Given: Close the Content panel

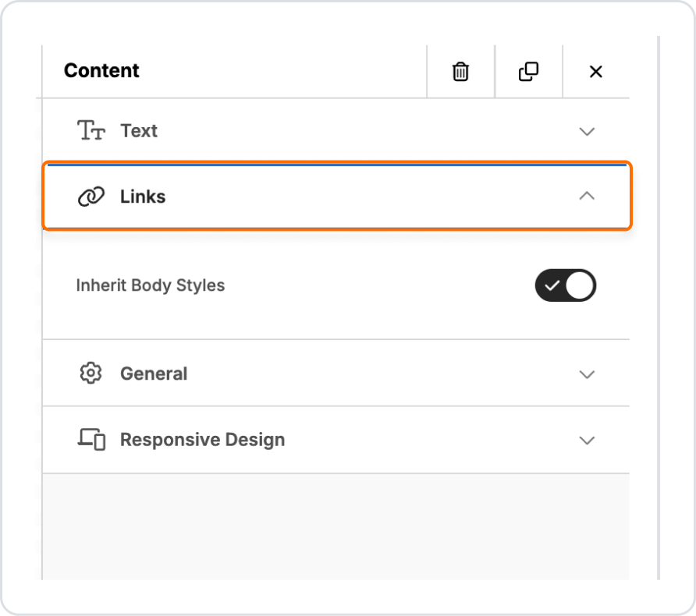Looking at the screenshot, I should (x=595, y=72).
